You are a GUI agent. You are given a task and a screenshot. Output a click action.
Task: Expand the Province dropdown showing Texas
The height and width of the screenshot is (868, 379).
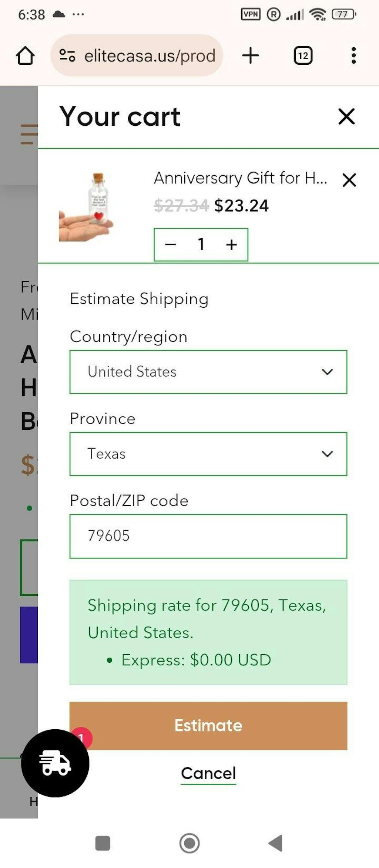click(208, 454)
